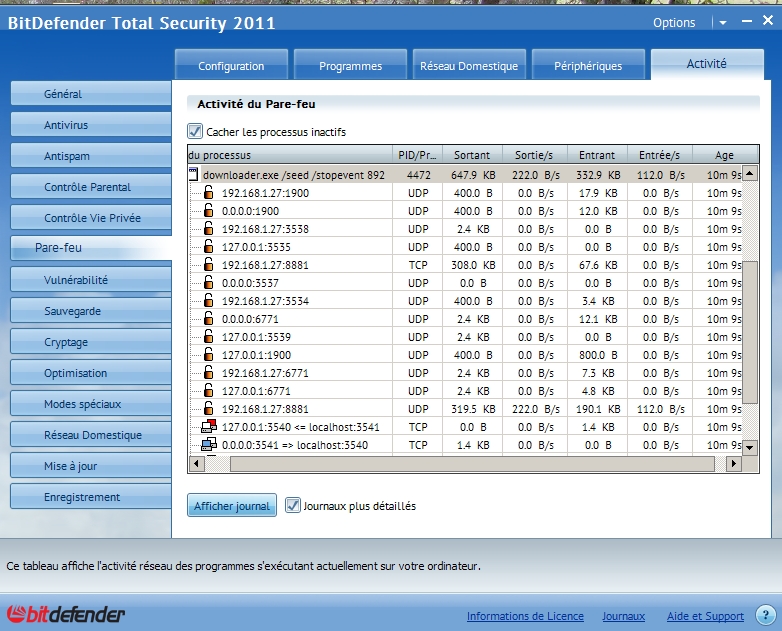Toggle Journaux plus détaillés checkbox
This screenshot has height=631, width=782.
point(293,505)
